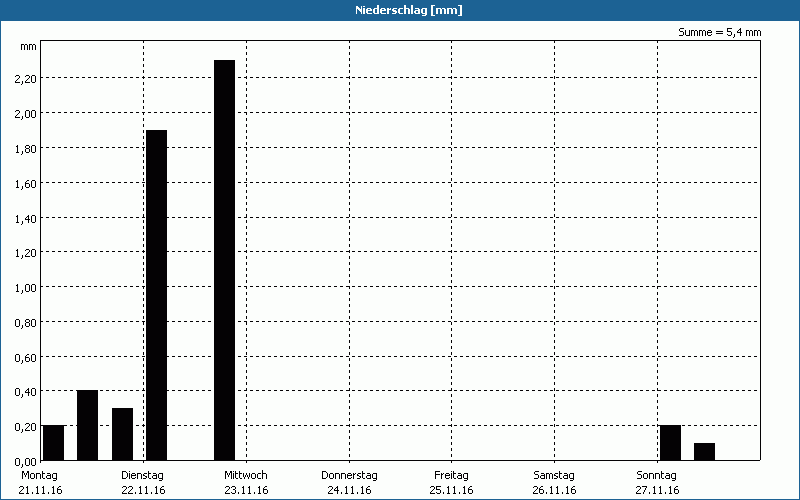
Task: Click the 2,20 y-axis value
Action: pos(25,79)
